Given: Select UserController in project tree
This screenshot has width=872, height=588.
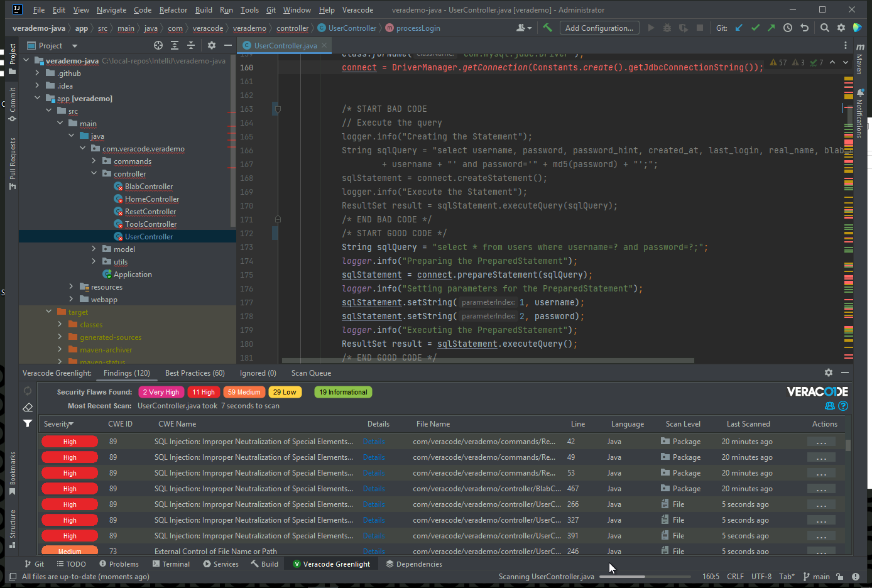Looking at the screenshot, I should click(149, 237).
